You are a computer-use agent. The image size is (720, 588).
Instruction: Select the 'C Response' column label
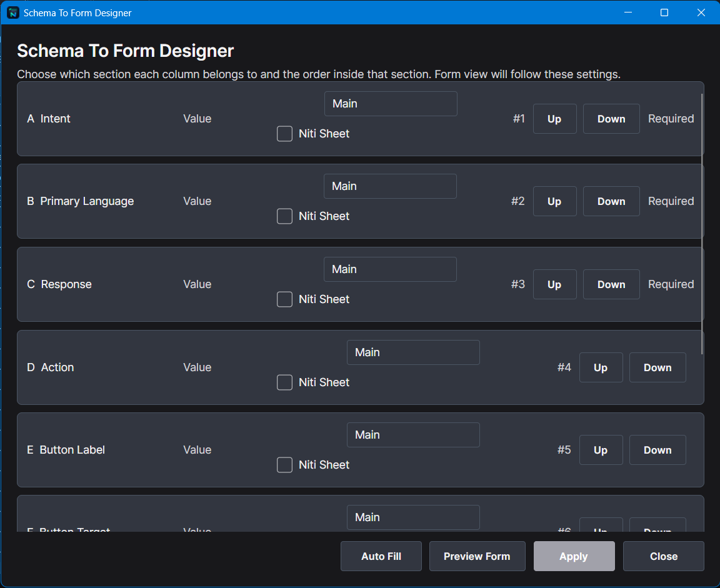[59, 284]
